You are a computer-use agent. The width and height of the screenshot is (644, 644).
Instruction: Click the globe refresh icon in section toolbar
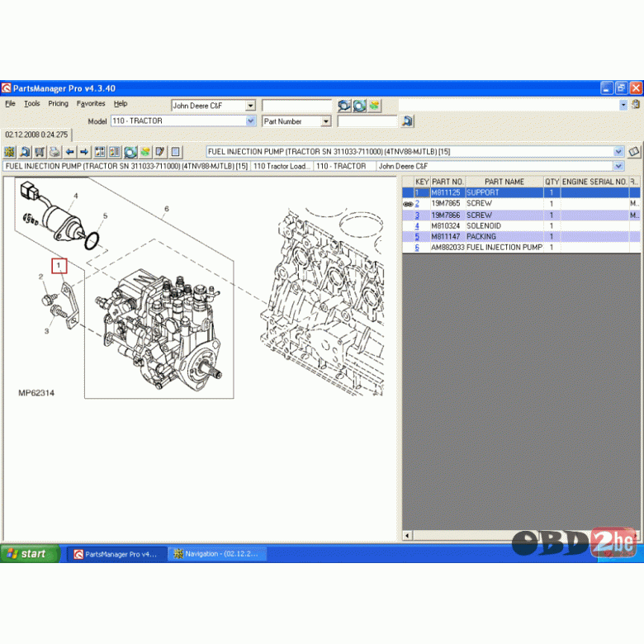click(x=130, y=152)
